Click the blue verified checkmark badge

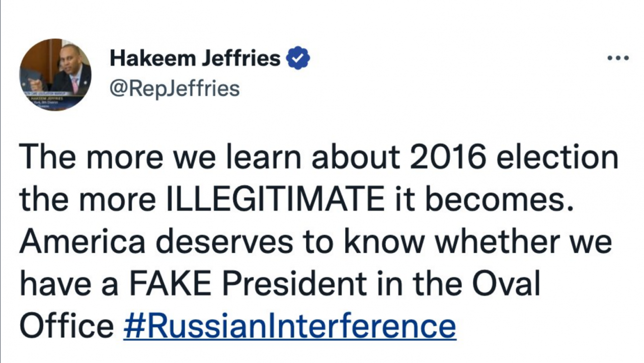(298, 58)
